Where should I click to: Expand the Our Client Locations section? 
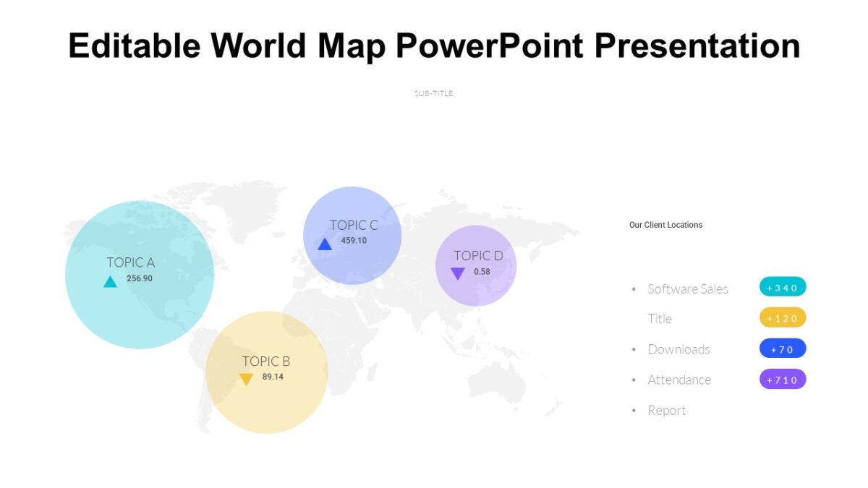pyautogui.click(x=665, y=225)
